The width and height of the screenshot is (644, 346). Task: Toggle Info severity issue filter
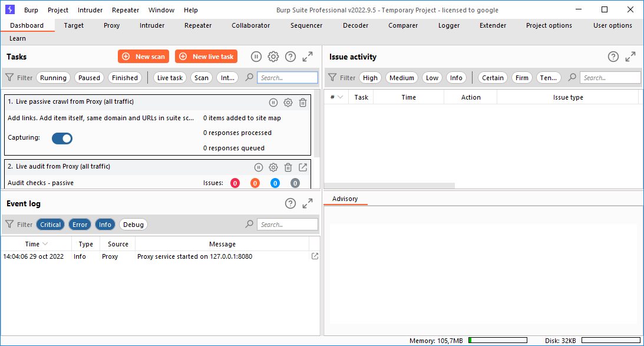(x=456, y=78)
